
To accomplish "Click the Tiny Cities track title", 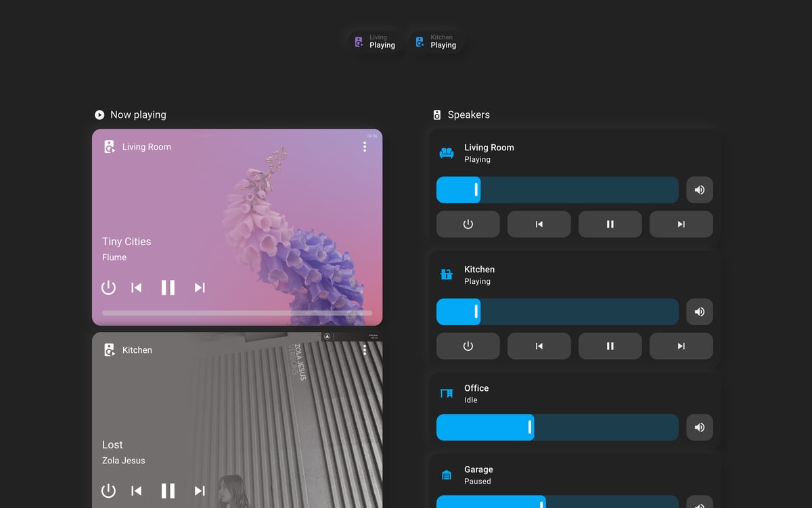I will click(x=127, y=242).
